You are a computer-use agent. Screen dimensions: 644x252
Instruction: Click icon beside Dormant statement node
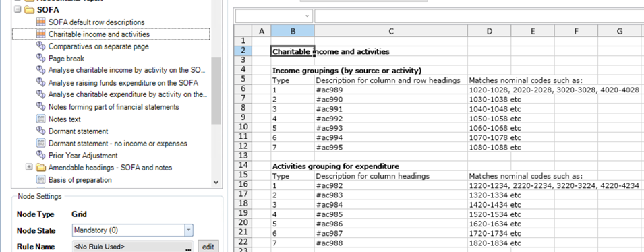point(40,131)
